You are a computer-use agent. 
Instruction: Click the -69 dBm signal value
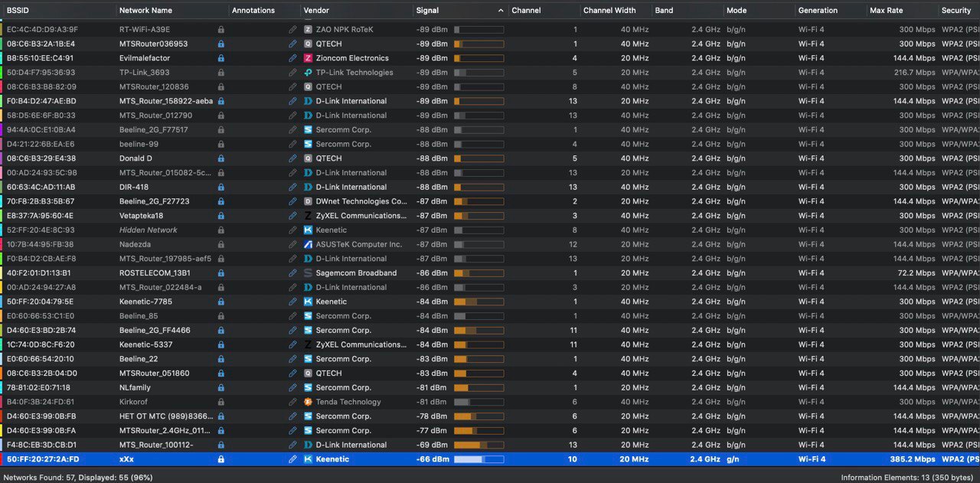[432, 445]
